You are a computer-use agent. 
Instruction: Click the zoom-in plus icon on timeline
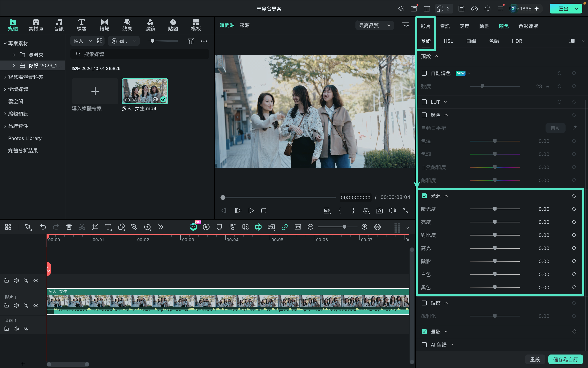click(364, 227)
